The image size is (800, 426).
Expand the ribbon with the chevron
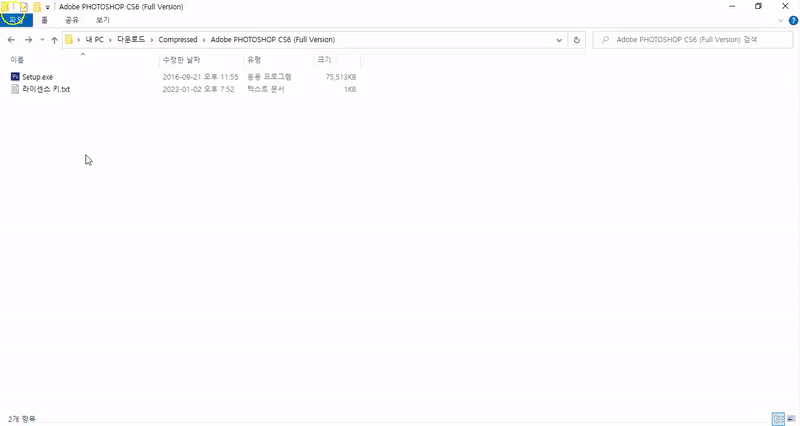click(780, 21)
